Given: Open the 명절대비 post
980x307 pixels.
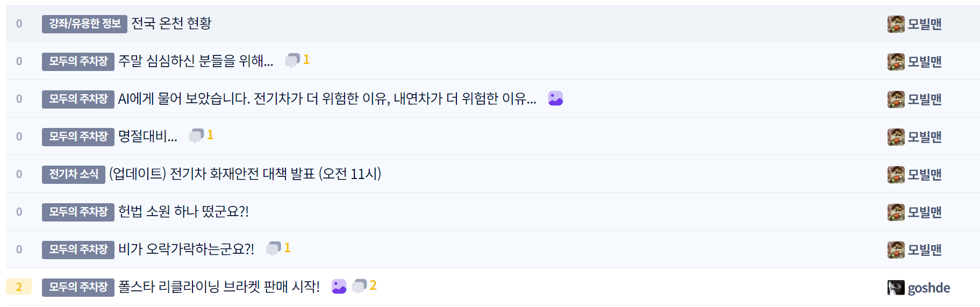Looking at the screenshot, I should tap(147, 137).
